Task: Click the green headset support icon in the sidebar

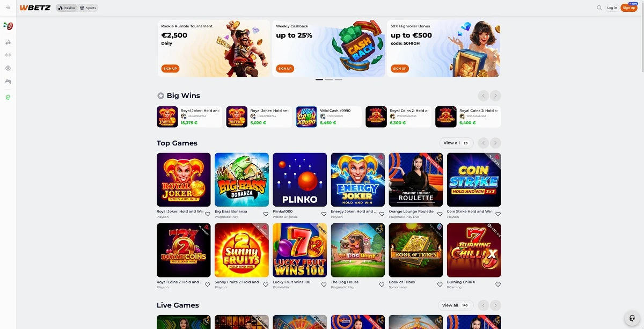Action: 8,97
